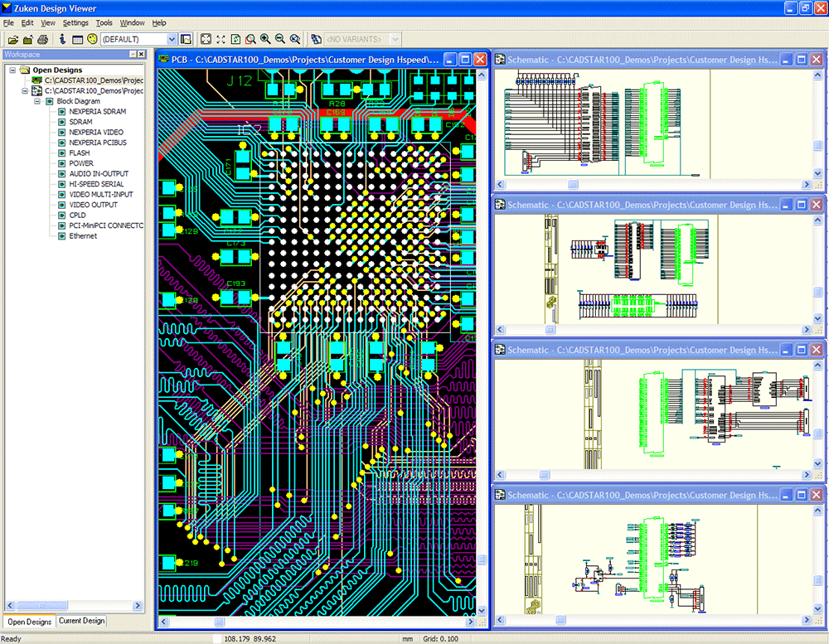Switch to the Current Design tab
This screenshot has height=644, width=829.
tap(80, 620)
